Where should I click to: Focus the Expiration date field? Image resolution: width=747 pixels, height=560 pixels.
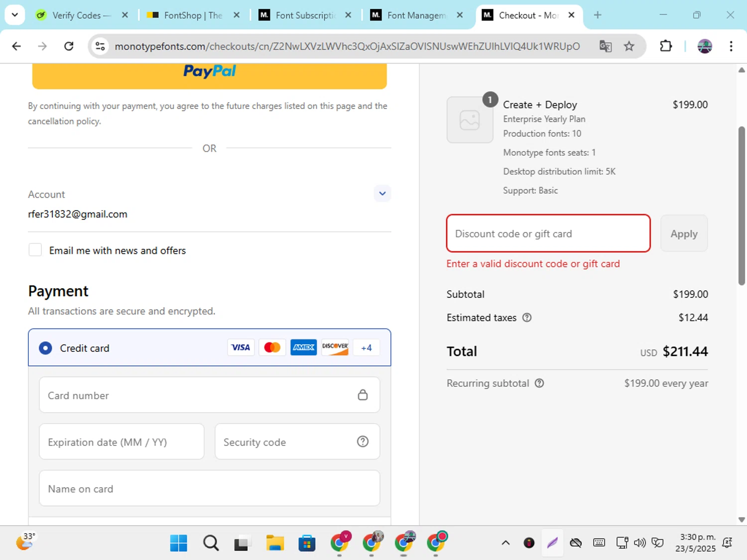click(x=122, y=442)
